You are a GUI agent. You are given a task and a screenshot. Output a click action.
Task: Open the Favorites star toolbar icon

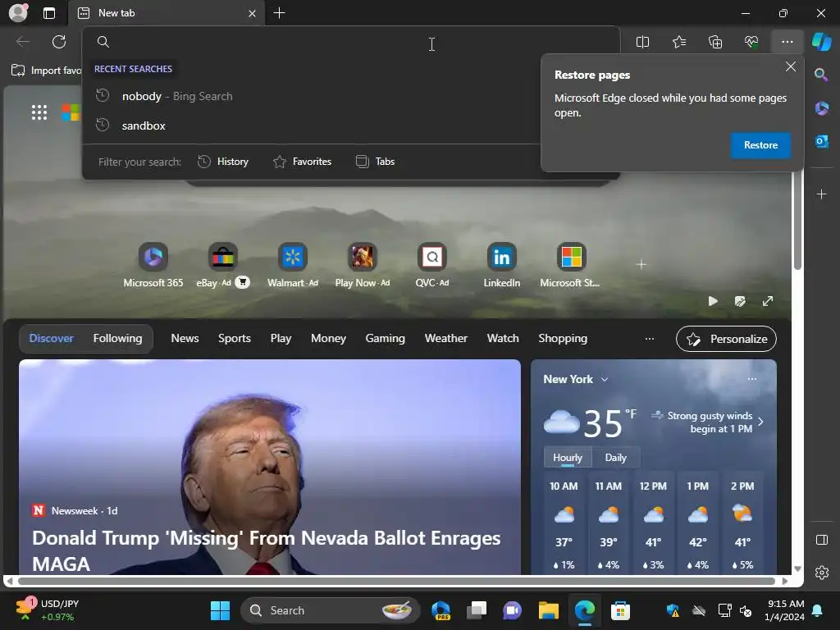pos(678,42)
